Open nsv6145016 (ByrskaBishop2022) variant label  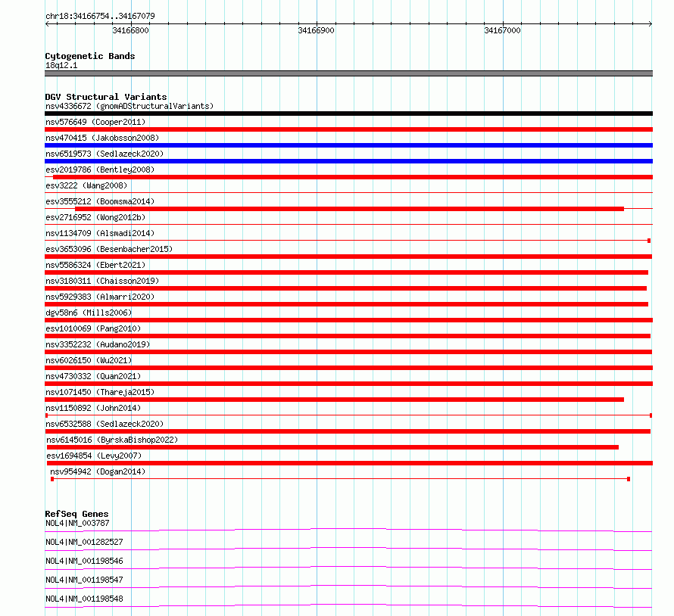coord(112,440)
